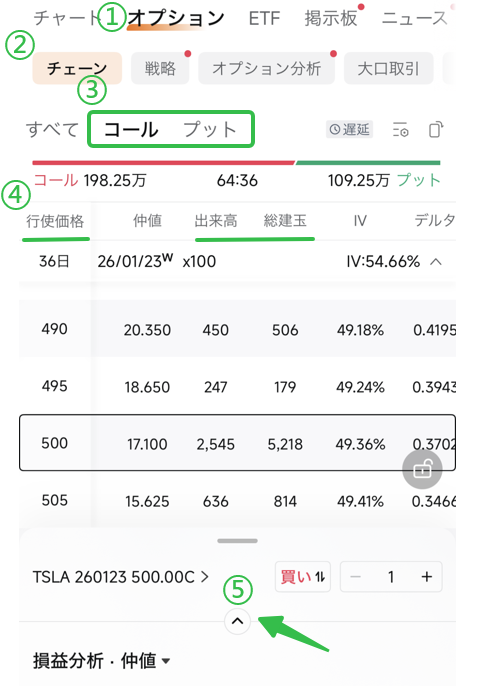
Task: Toggle the 買い buy/sell direction switch
Action: pyautogui.click(x=303, y=577)
